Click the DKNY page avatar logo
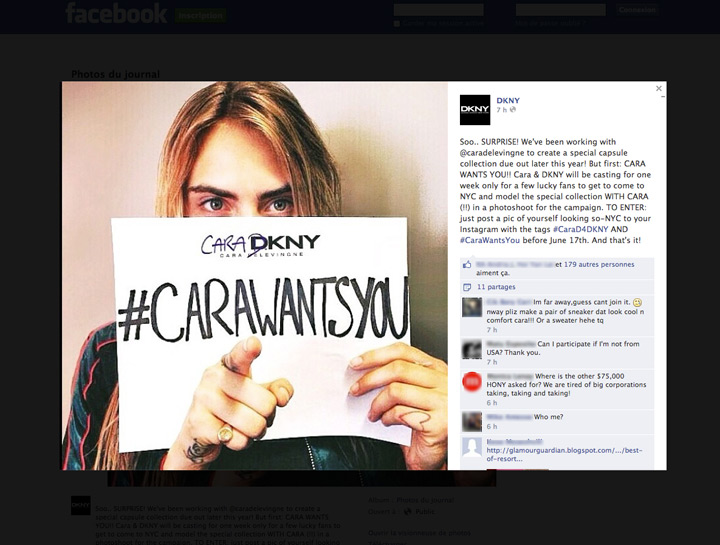The height and width of the screenshot is (545, 720). [475, 110]
